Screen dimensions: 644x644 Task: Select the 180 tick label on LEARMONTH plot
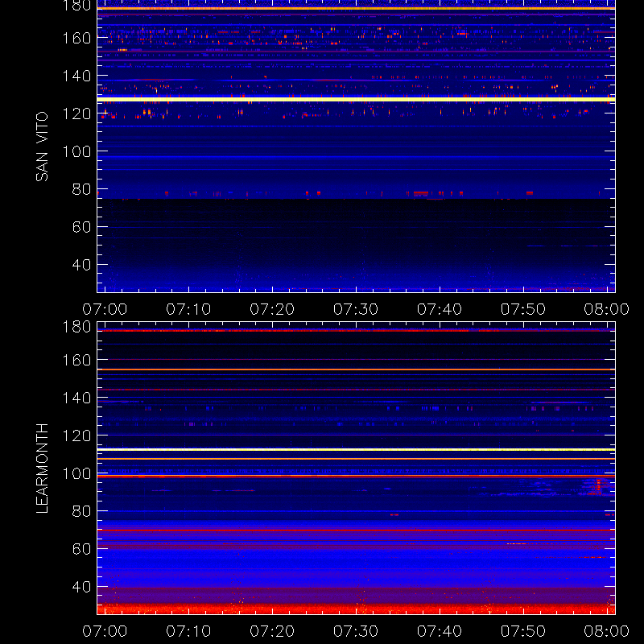pos(76,327)
